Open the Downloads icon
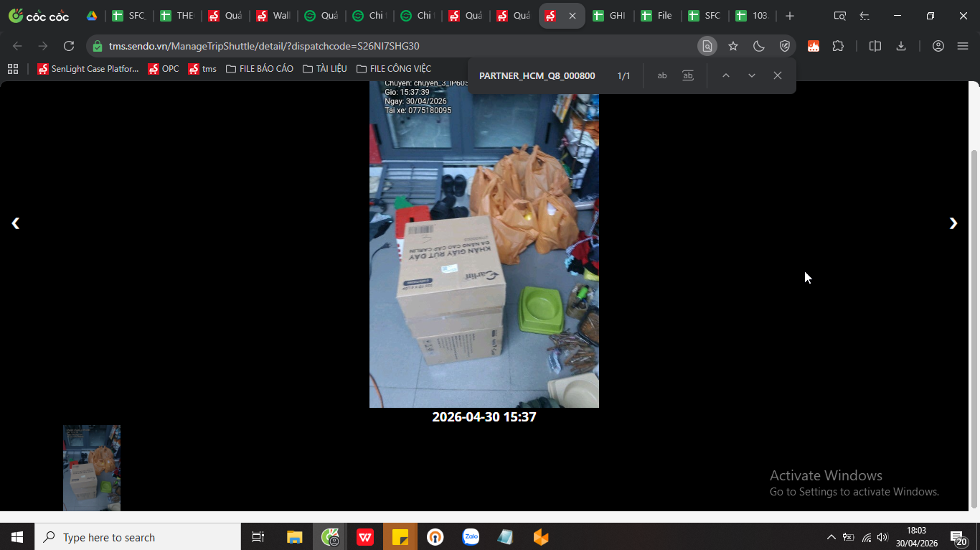The width and height of the screenshot is (980, 550). [901, 46]
